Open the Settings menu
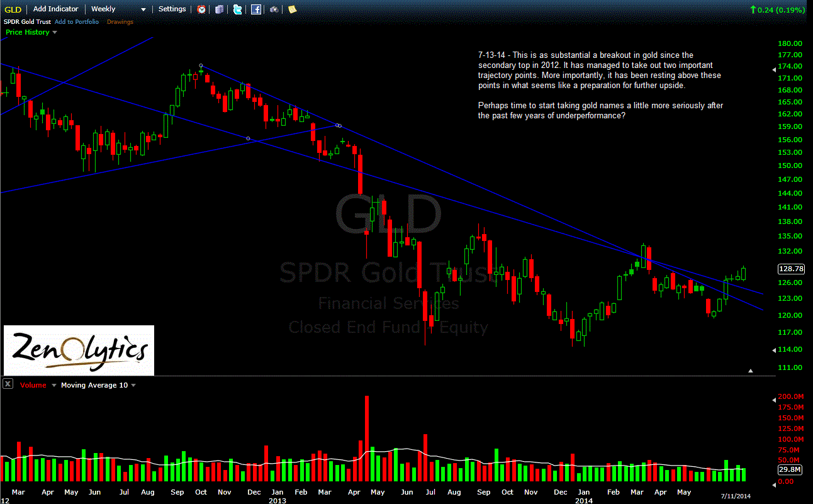 tap(172, 9)
